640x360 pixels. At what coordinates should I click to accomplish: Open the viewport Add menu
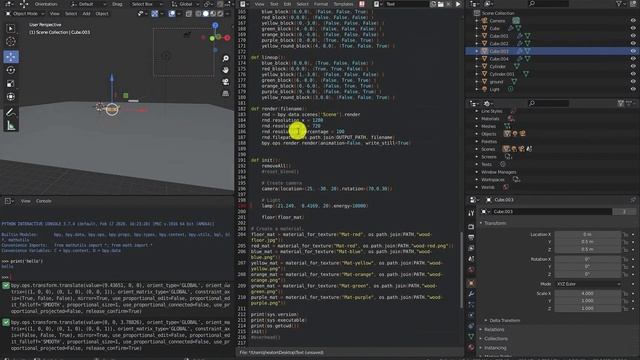[x=86, y=13]
